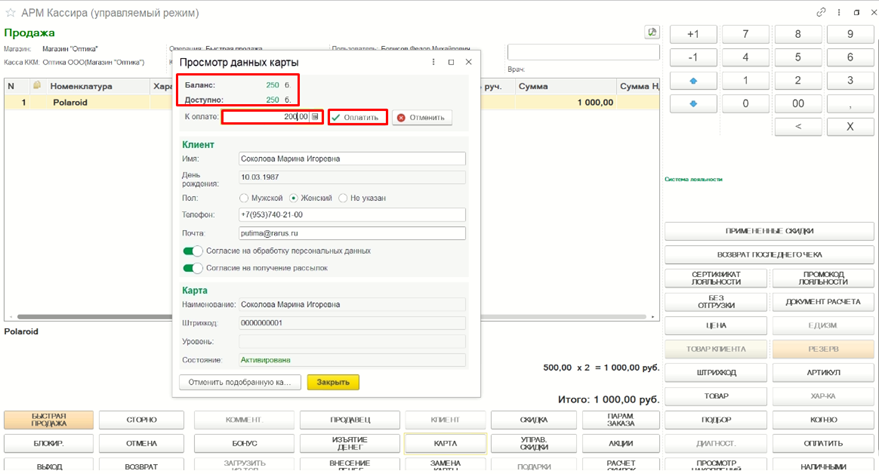Click the Штрихкод field in Карта section
Viewport: 879px width, 474px height.
pos(351,323)
